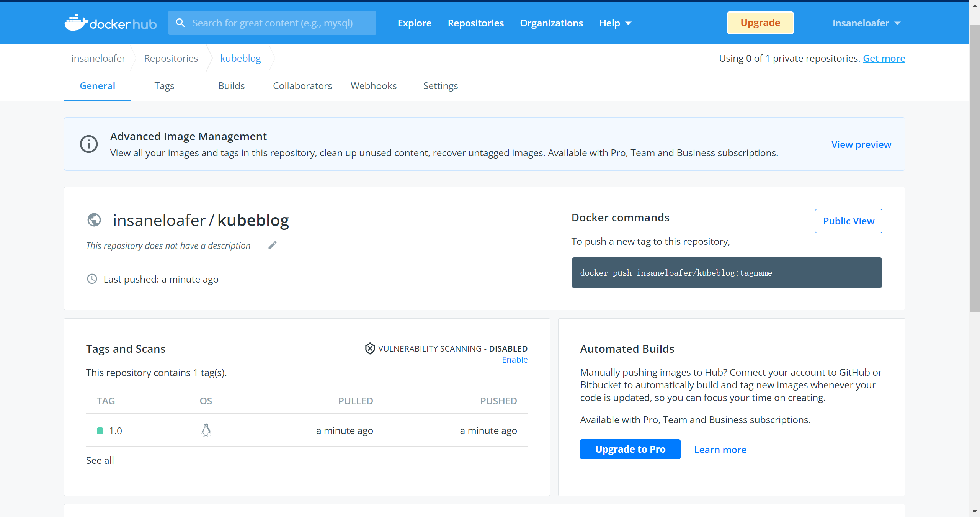Click the Automated Builds heading
The image size is (980, 517).
pyautogui.click(x=627, y=349)
